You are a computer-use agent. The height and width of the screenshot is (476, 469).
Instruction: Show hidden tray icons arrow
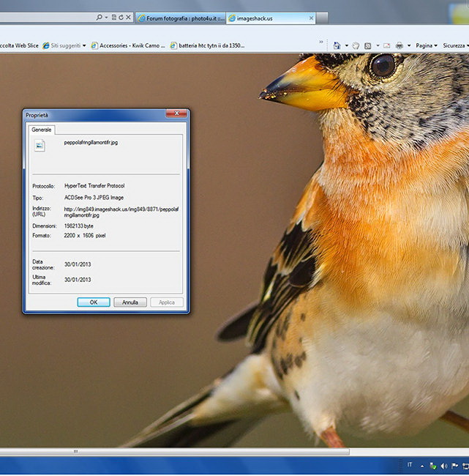tap(422, 466)
